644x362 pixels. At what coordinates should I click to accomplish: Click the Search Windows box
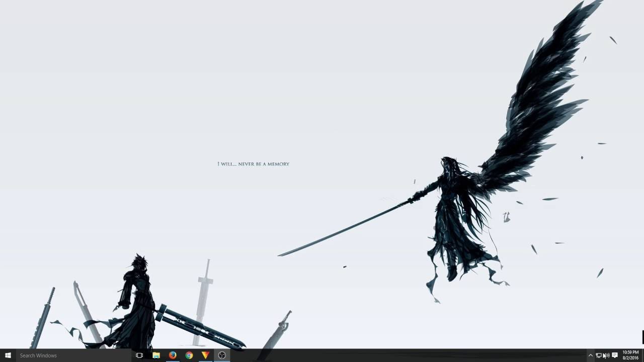(x=73, y=355)
